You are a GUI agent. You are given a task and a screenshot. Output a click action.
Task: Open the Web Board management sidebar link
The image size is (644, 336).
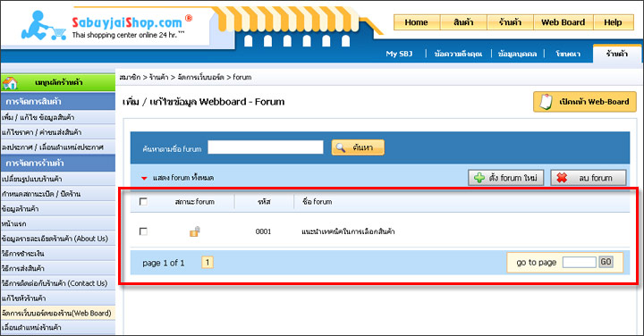pyautogui.click(x=56, y=314)
